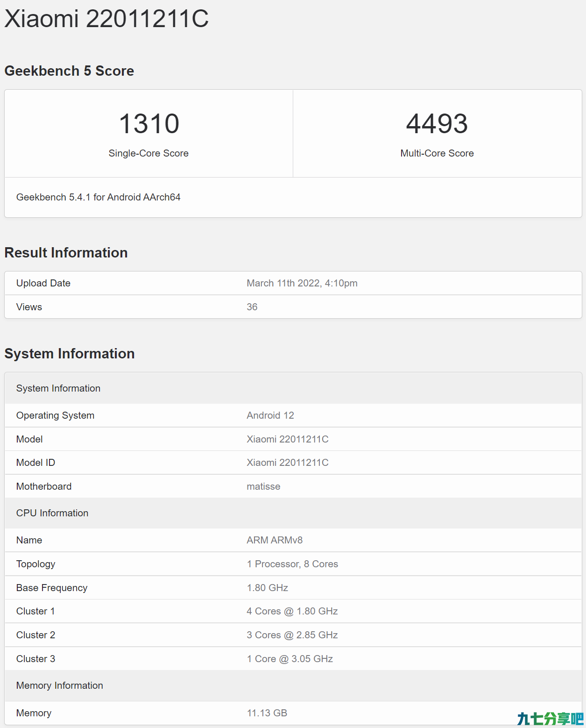Select 1 Processor, 8 Cores value
The image size is (586, 728).
(292, 564)
